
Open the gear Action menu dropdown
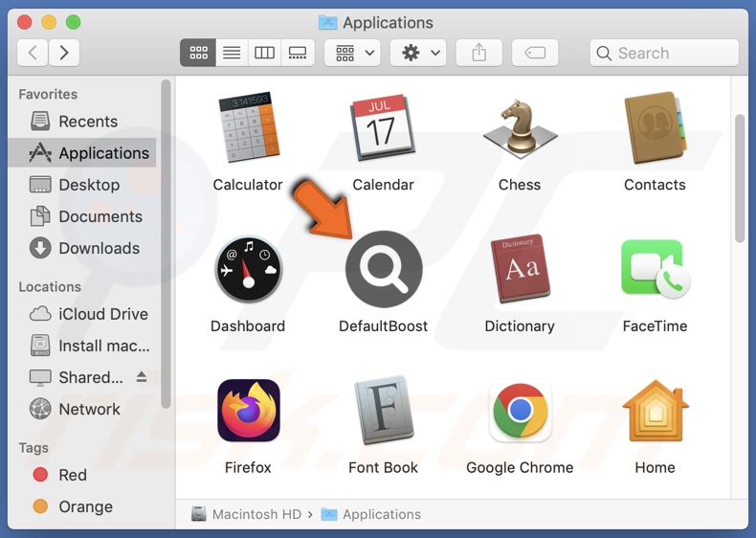coord(418,53)
